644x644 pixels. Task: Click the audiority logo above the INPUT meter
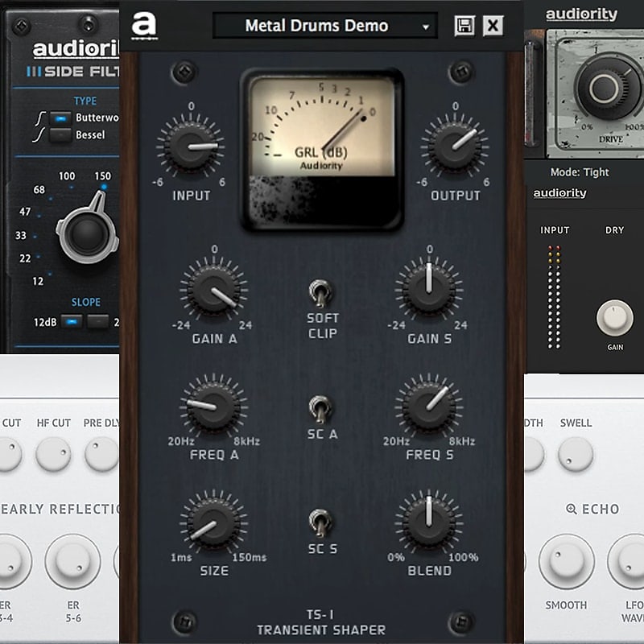coord(559,193)
